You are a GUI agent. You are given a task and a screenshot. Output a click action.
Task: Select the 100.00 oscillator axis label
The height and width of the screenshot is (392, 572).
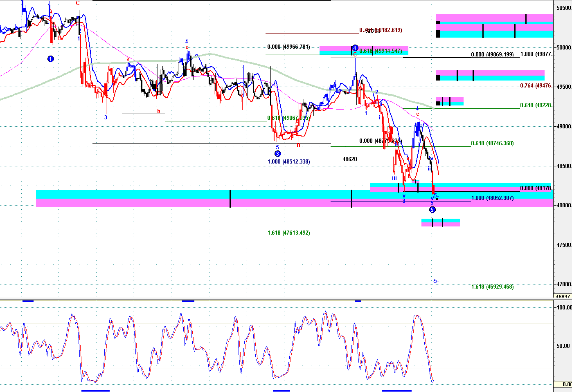(564, 307)
